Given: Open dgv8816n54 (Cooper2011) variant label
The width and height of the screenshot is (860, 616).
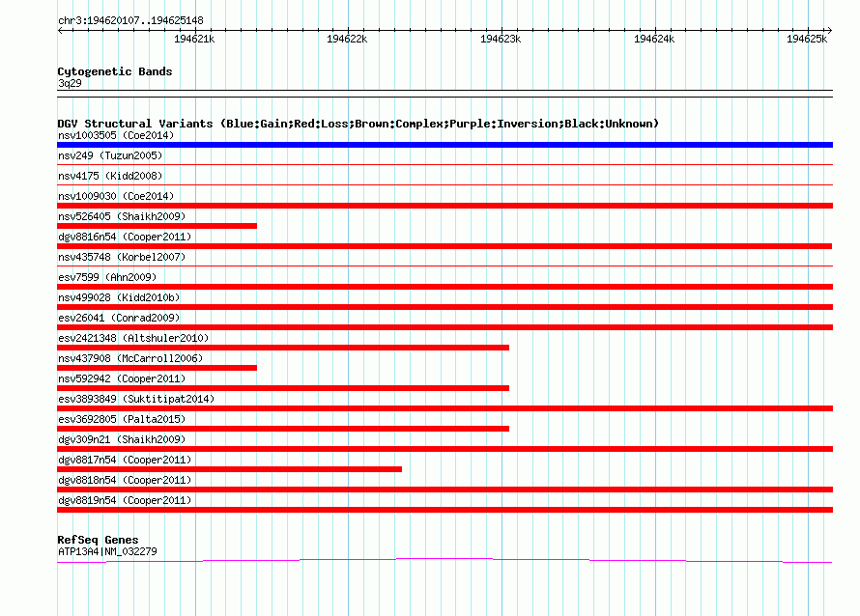Looking at the screenshot, I should [x=125, y=237].
